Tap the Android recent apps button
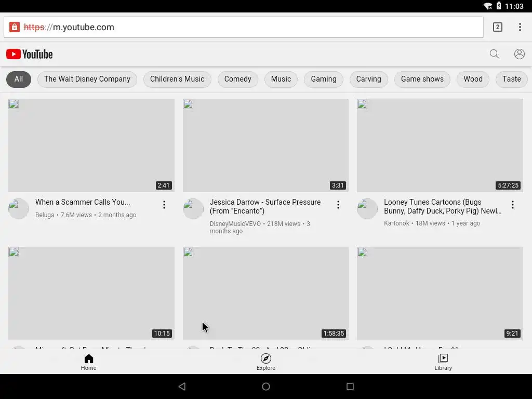Image resolution: width=532 pixels, height=399 pixels. (350, 387)
